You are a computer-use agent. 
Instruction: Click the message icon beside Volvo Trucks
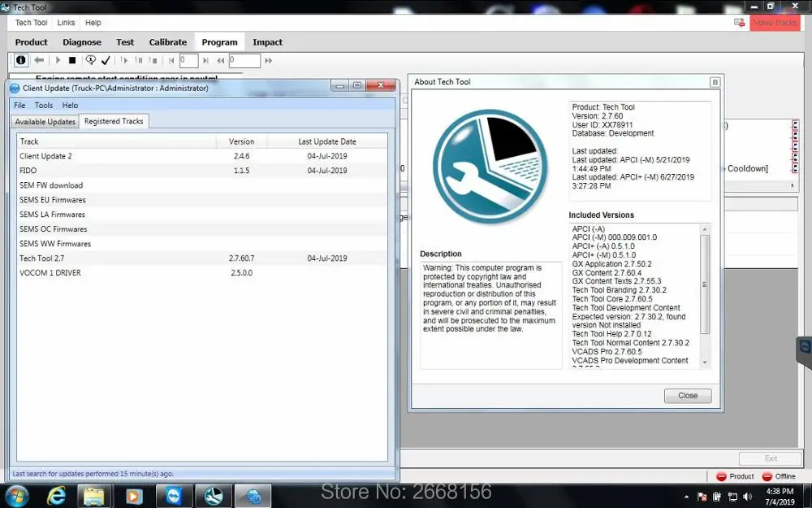click(739, 23)
